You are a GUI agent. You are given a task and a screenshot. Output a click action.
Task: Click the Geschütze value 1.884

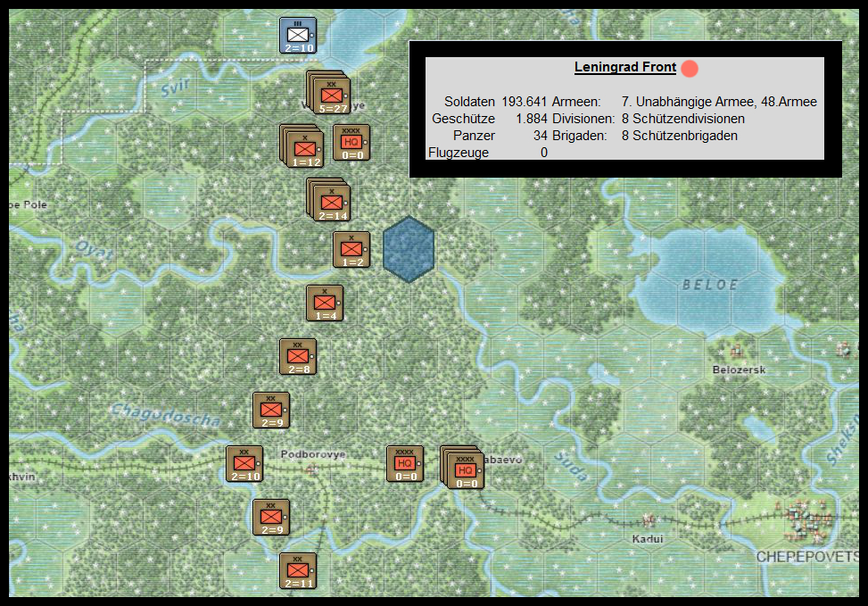coord(532,119)
